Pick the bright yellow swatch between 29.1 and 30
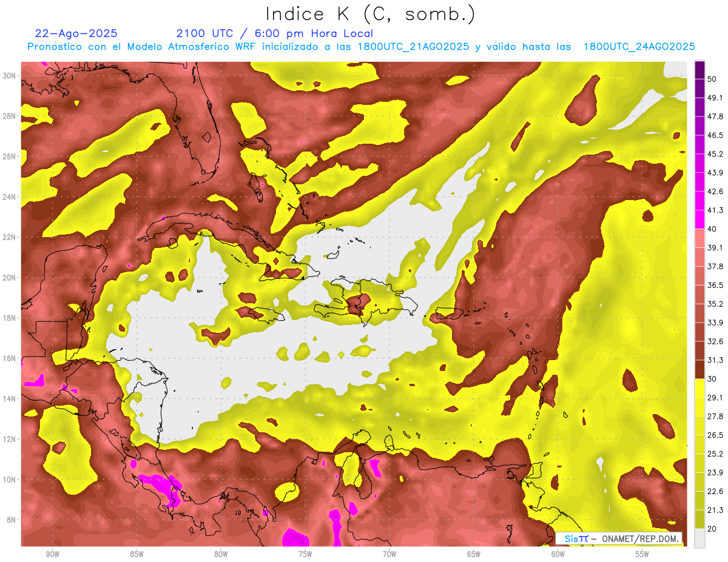728x562 pixels. [699, 388]
